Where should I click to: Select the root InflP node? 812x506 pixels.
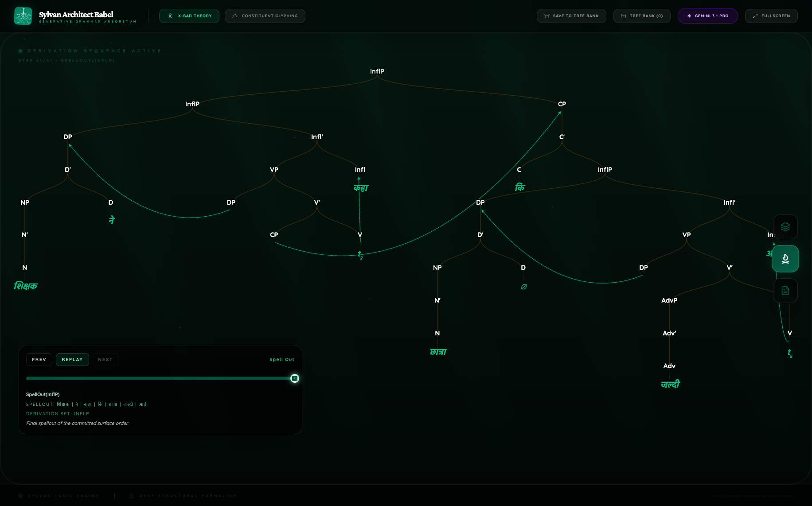[377, 71]
